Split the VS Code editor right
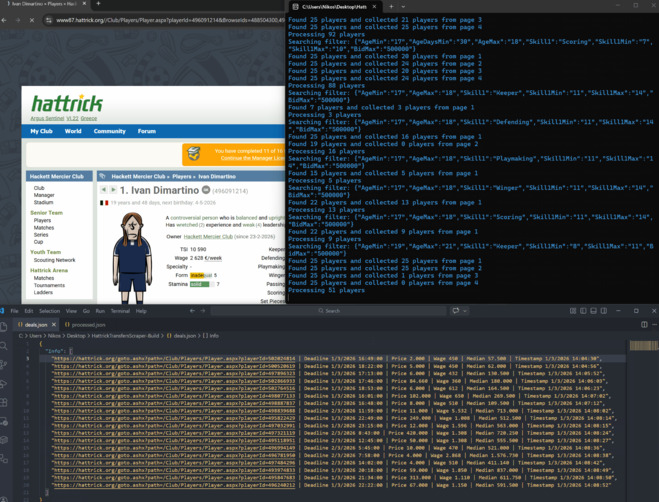The height and width of the screenshot is (502, 659). (644, 325)
